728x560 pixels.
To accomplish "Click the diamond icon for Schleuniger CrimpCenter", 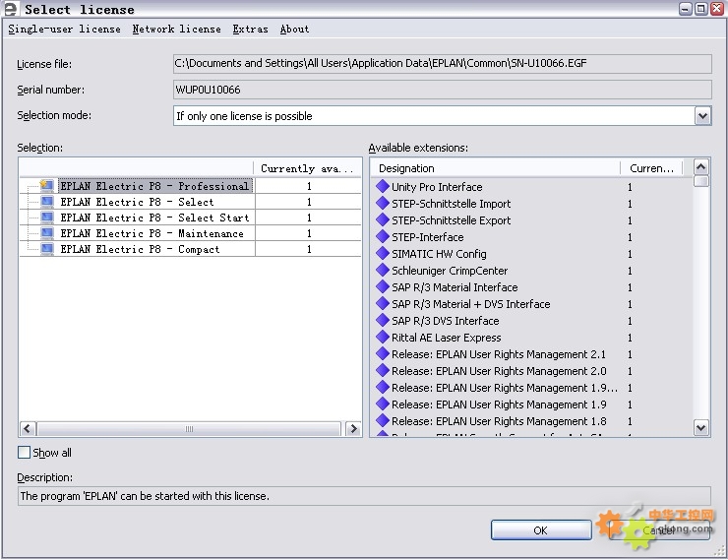I will pos(382,270).
